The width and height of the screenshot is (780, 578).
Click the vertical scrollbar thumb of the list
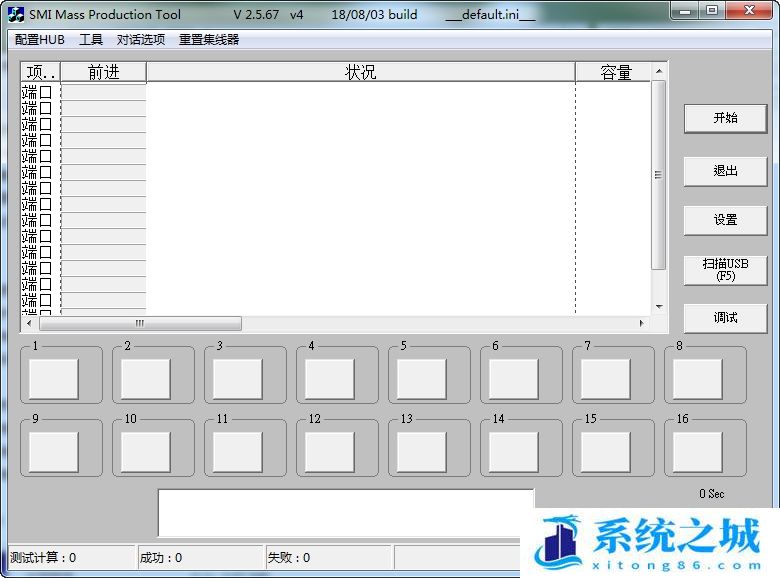pyautogui.click(x=659, y=175)
